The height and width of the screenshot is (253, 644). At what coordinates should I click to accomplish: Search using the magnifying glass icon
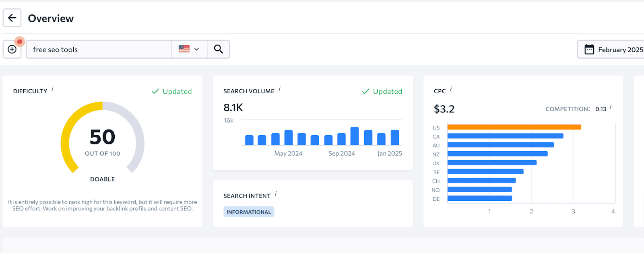coord(219,49)
